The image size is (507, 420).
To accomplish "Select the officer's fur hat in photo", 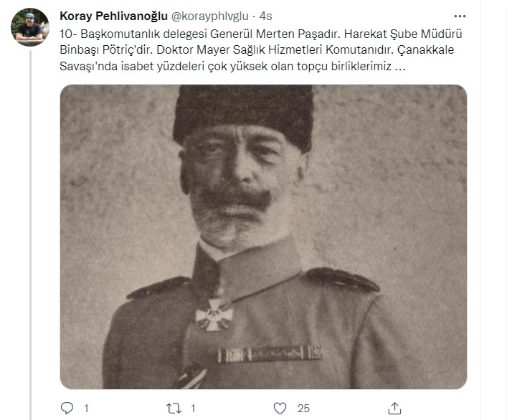I will point(244,116).
